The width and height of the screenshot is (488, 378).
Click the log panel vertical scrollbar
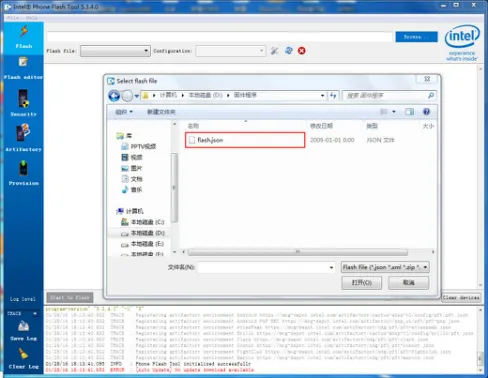(480, 359)
